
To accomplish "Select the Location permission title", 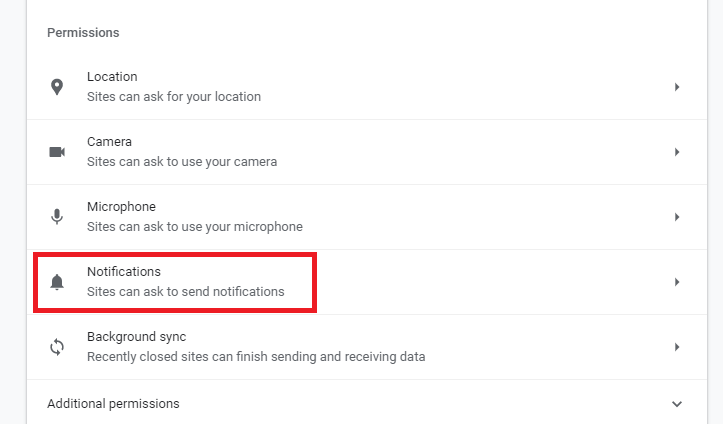I will tap(112, 77).
